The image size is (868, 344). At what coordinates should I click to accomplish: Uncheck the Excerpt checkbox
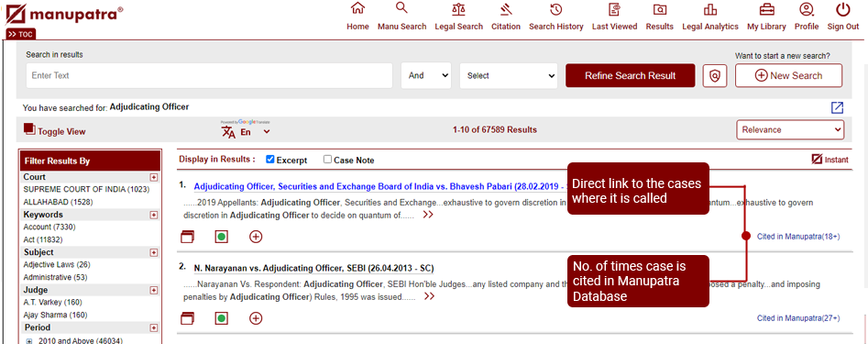(270, 160)
